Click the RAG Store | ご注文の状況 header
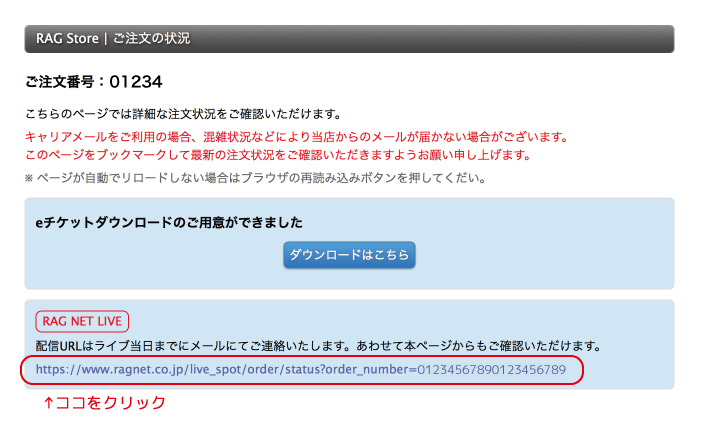 coord(349,39)
